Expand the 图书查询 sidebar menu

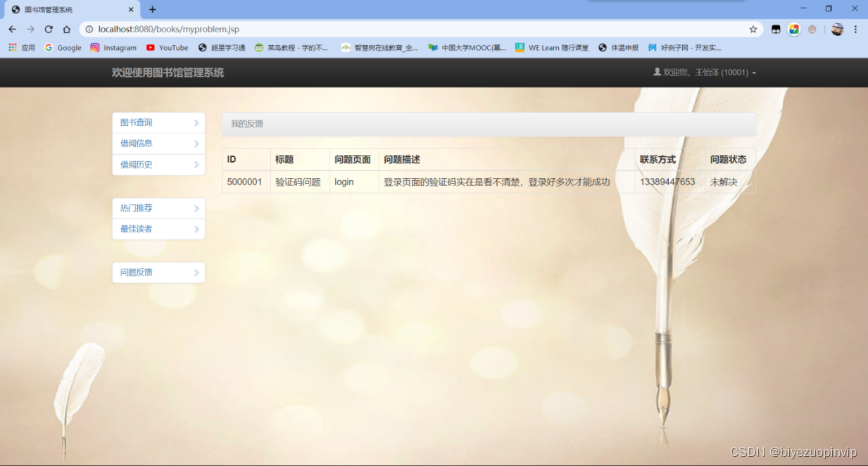click(x=158, y=122)
